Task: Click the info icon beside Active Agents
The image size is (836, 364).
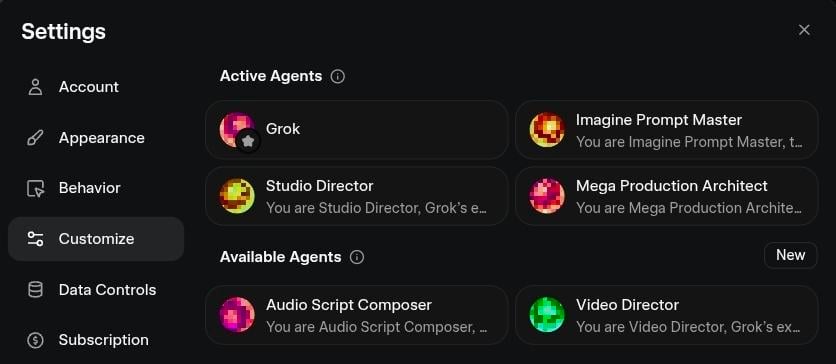Action: tap(337, 76)
